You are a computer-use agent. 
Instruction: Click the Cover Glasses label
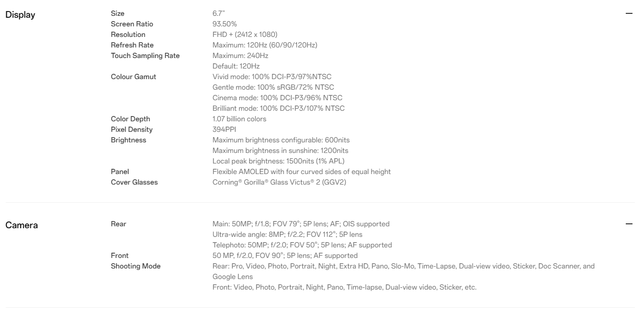pos(134,182)
